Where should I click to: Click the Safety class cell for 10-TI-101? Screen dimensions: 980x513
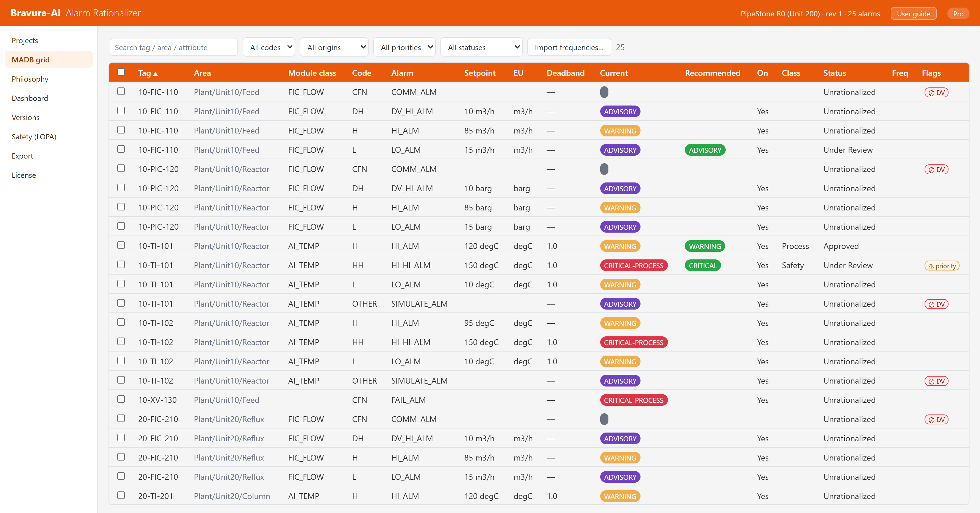(x=793, y=266)
